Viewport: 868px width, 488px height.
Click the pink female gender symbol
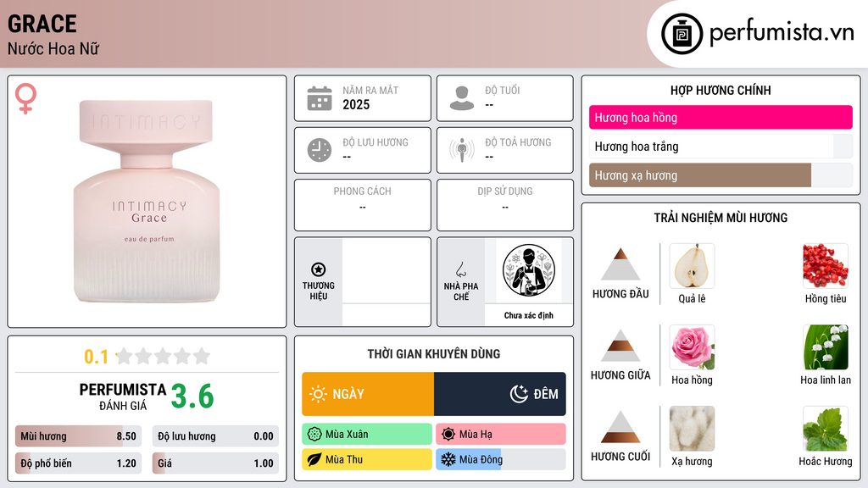point(25,98)
